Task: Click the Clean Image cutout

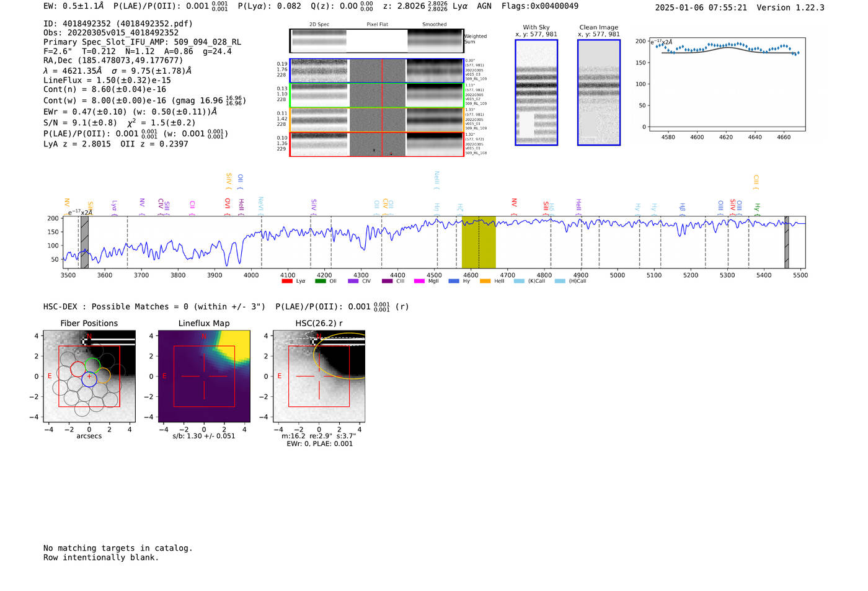Action: tap(598, 92)
